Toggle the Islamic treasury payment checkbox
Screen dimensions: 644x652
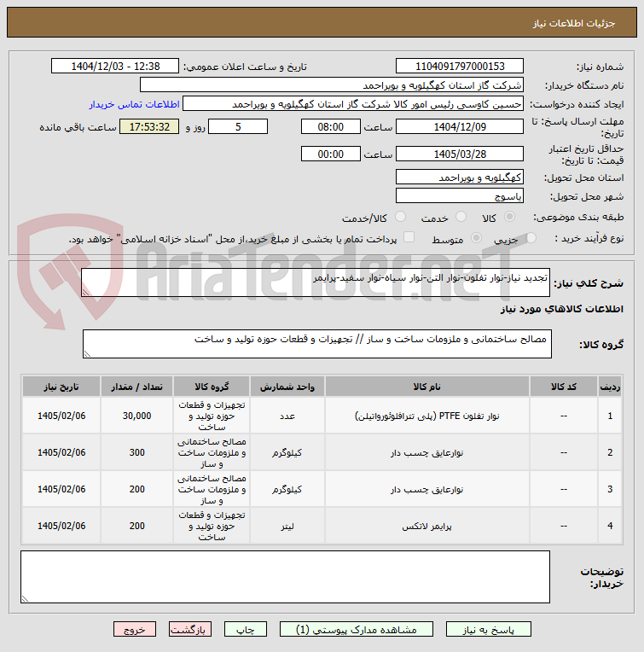pyautogui.click(x=409, y=237)
